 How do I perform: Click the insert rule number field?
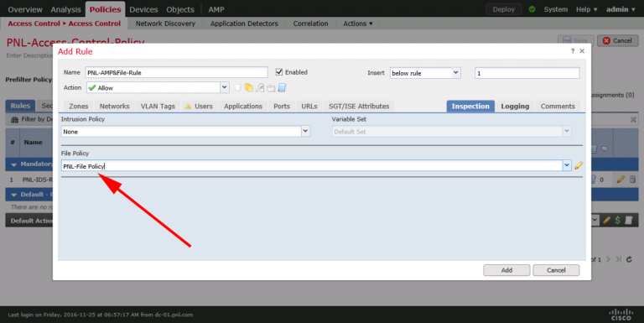[527, 73]
